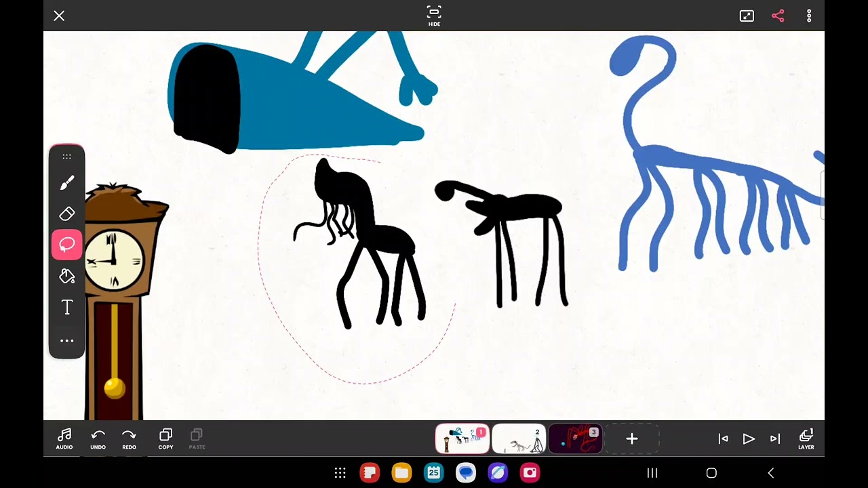Screen dimensions: 868x488
Task: Select frame 3 thumbnail
Action: click(x=575, y=439)
